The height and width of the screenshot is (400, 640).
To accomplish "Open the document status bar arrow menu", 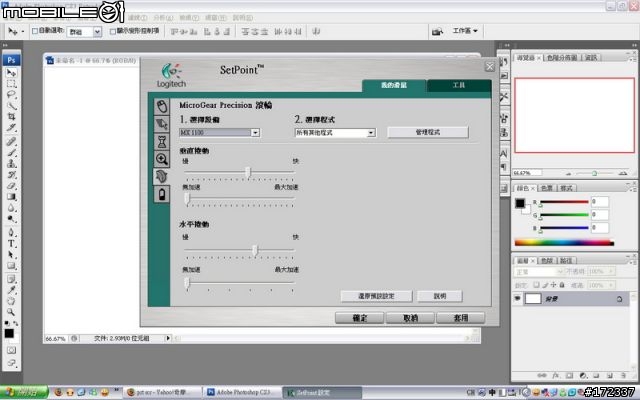I will [x=167, y=338].
